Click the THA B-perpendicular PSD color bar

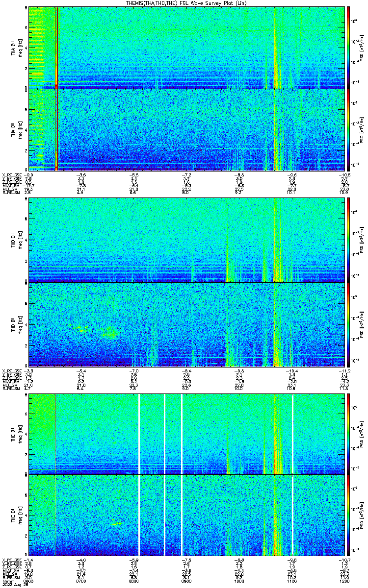349,48
